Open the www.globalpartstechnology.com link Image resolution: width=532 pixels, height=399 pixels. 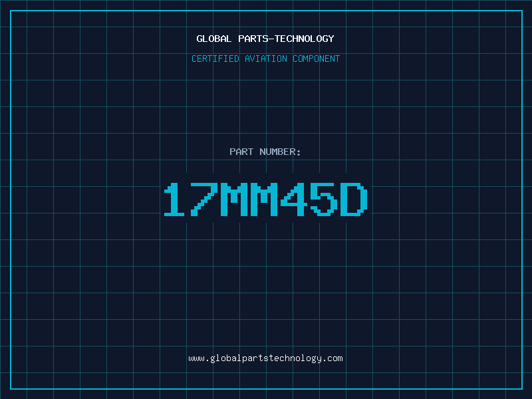click(x=265, y=358)
